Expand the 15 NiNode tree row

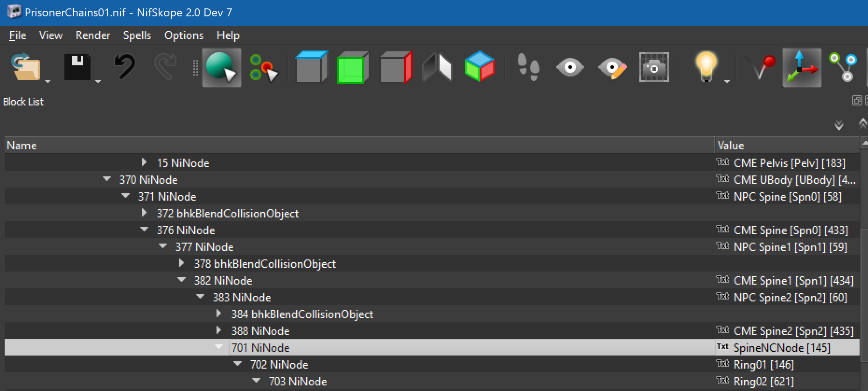point(144,162)
